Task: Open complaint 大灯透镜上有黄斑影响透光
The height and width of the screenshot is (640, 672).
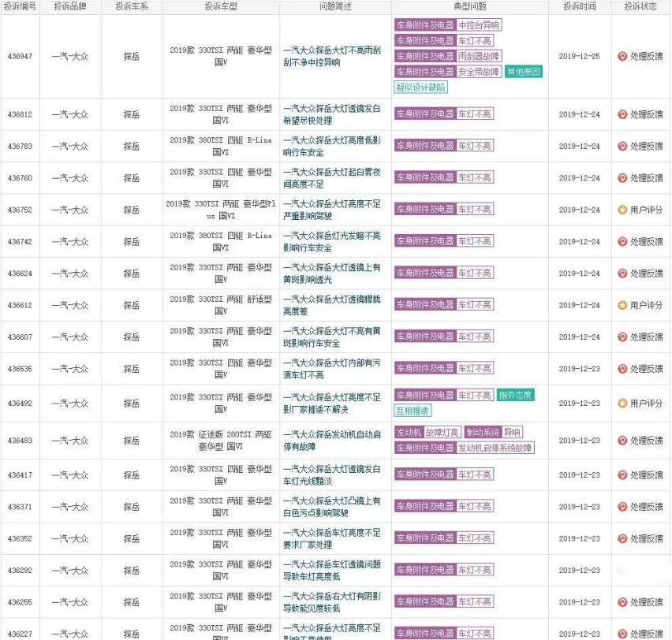Action: tap(332, 273)
